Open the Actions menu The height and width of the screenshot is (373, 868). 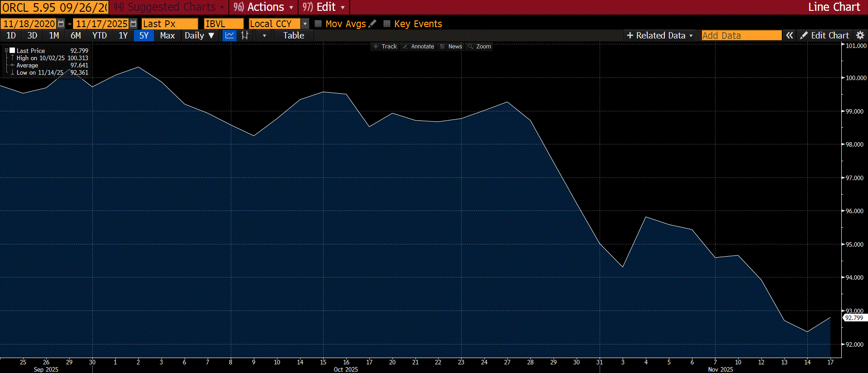(x=264, y=7)
